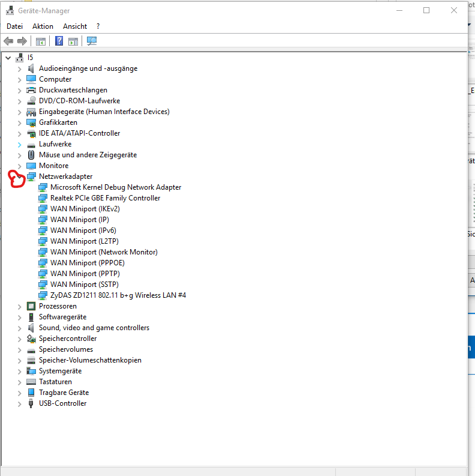Open the Aktion menu

coord(43,26)
